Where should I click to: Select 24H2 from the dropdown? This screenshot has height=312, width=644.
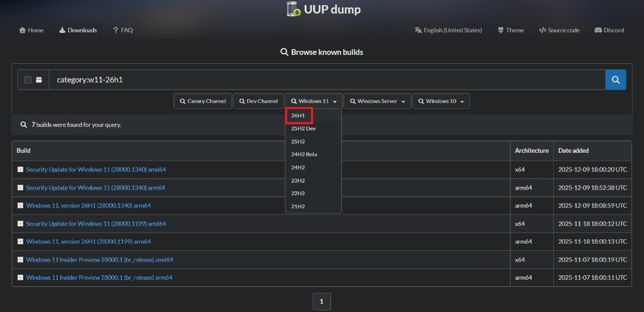click(314, 168)
